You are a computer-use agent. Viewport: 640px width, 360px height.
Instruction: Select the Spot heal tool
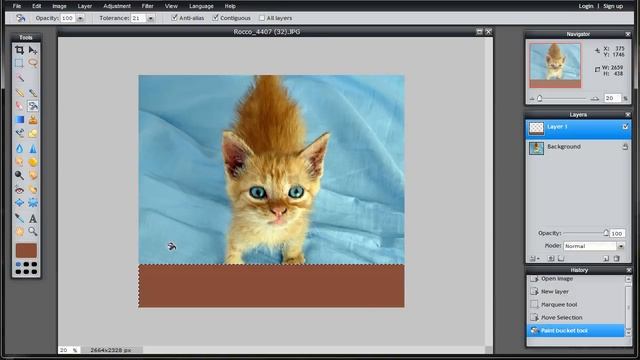[x=33, y=189]
